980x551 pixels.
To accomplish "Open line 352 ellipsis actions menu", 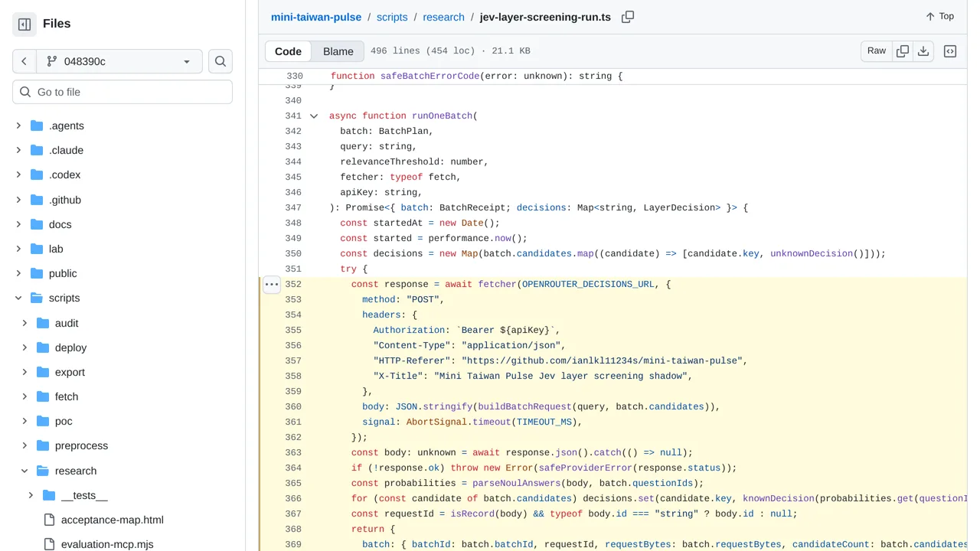I will click(272, 284).
